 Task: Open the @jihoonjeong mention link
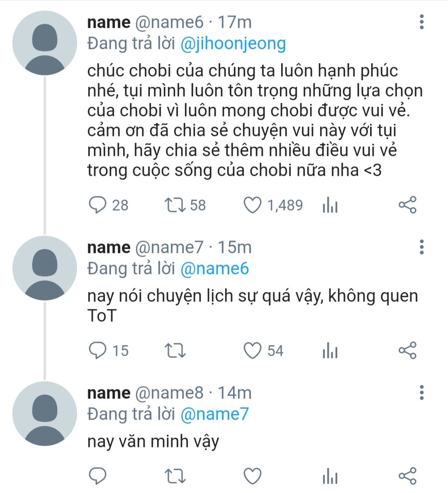click(x=233, y=44)
